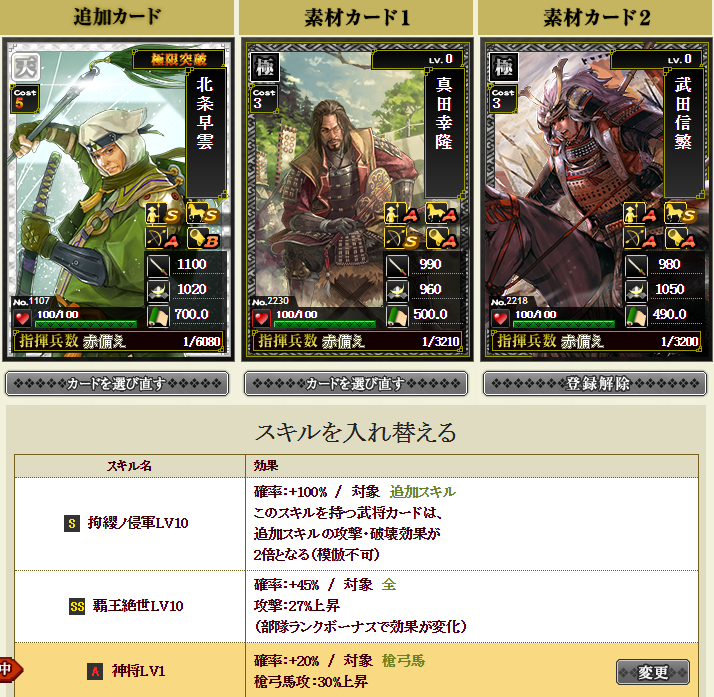714x697 pixels.
Task: Click the 極 rarity badge on the 真田幸隆 card
Action: (x=265, y=67)
